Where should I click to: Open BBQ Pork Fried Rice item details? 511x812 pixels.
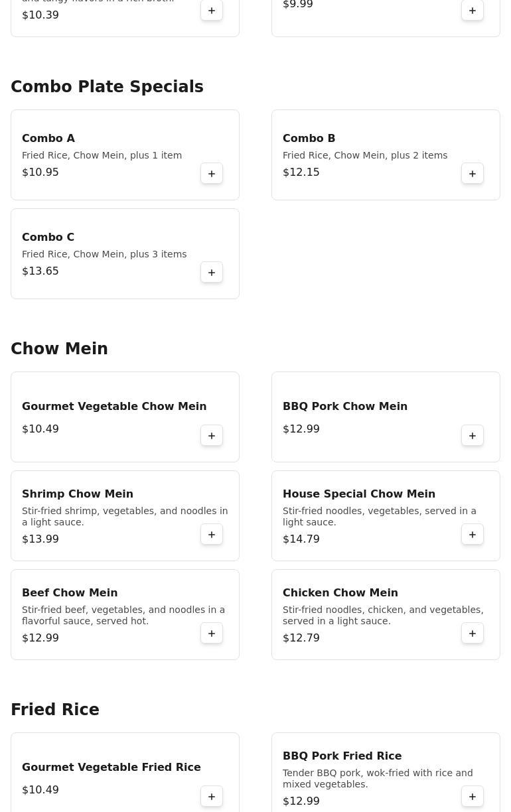tap(342, 756)
